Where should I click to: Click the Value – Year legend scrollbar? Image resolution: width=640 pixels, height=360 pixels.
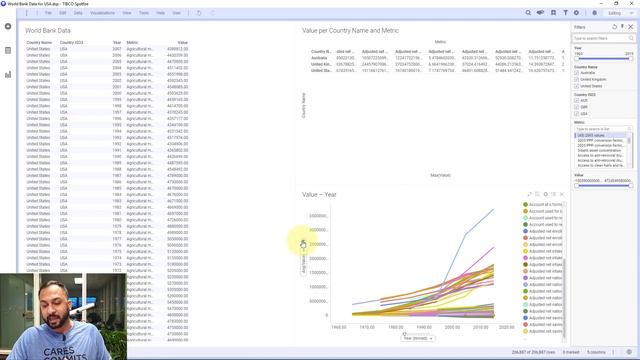tap(564, 298)
